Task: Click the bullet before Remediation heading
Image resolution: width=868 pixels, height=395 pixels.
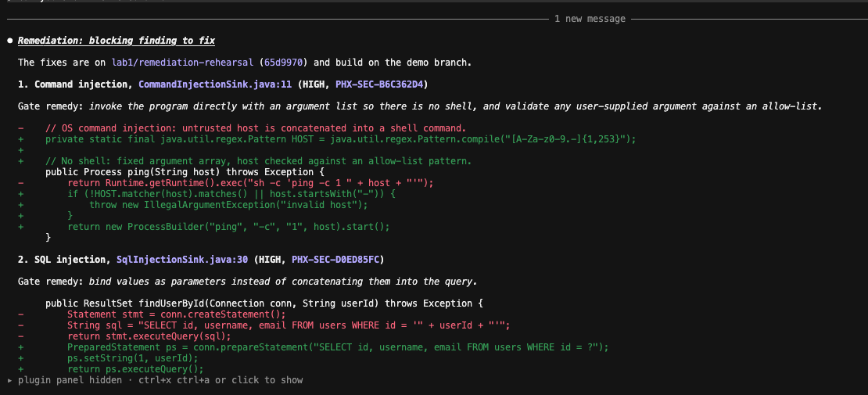Action: (x=10, y=41)
